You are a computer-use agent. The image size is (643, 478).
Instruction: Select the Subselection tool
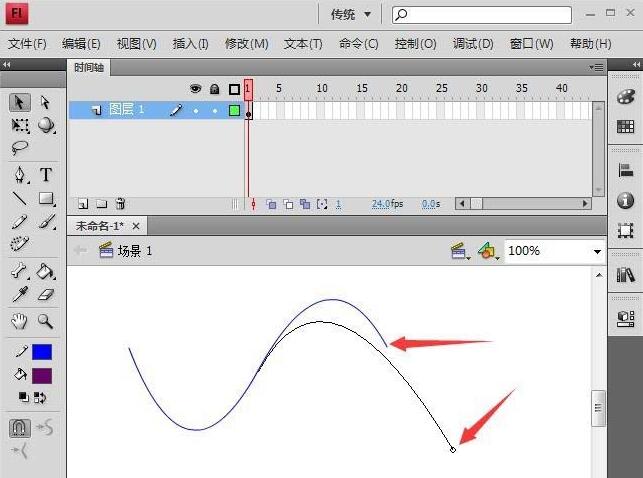[x=45, y=102]
